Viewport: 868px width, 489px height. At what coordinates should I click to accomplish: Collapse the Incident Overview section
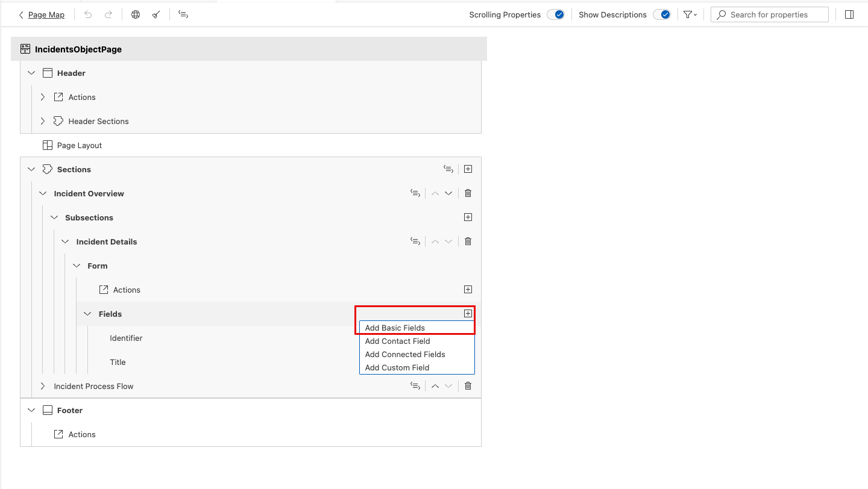click(43, 193)
